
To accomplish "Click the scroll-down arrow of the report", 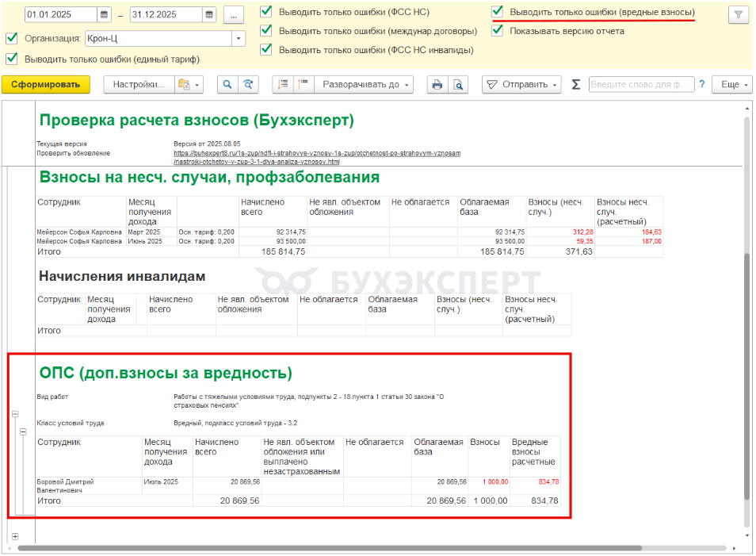I will pyautogui.click(x=747, y=535).
